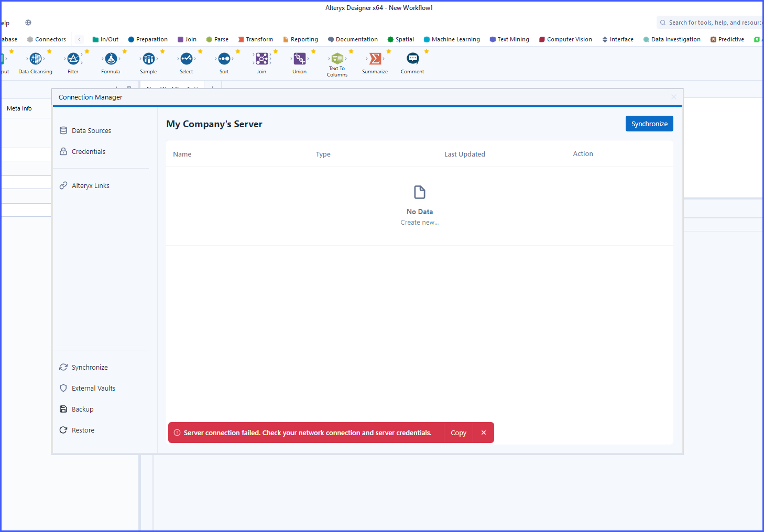Open the Backup option
The height and width of the screenshot is (532, 764).
(77, 409)
